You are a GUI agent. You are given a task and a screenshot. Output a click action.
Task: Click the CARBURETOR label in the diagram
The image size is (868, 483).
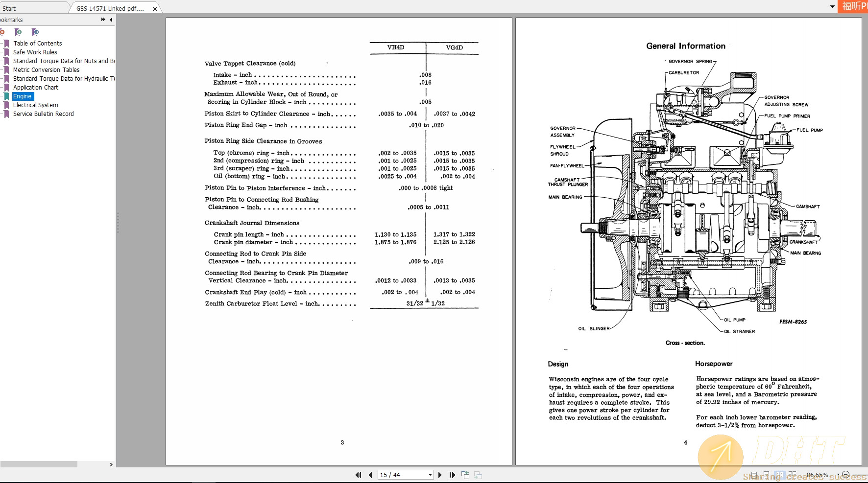(684, 72)
